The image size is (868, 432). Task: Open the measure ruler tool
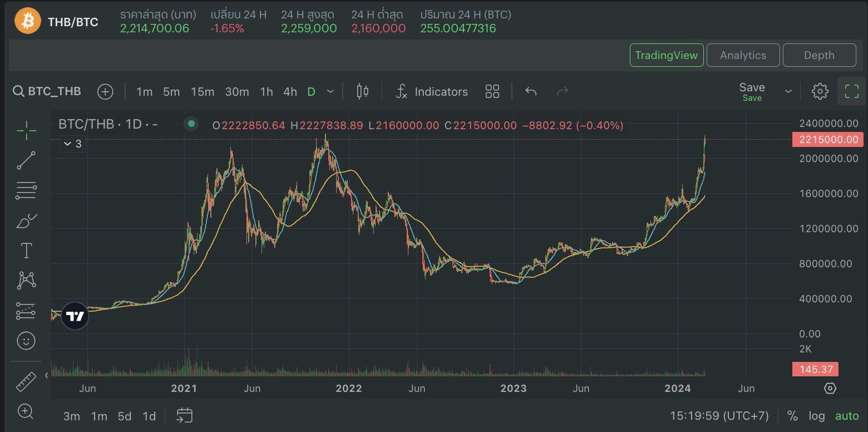[x=26, y=382]
